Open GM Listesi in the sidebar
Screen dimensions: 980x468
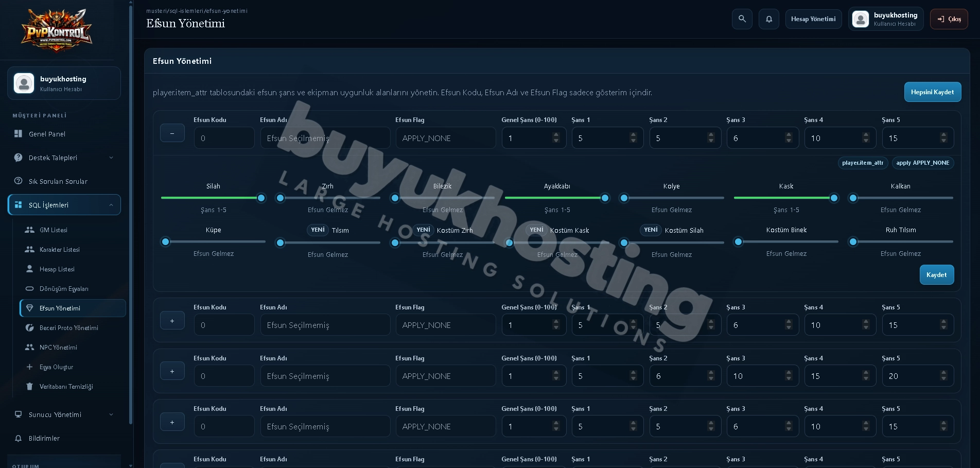[x=73, y=230]
